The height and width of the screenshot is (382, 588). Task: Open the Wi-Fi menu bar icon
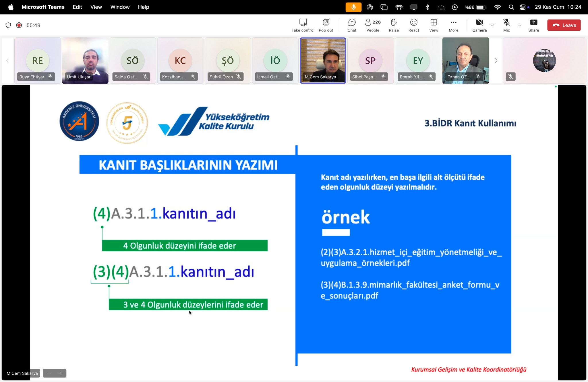coord(497,7)
